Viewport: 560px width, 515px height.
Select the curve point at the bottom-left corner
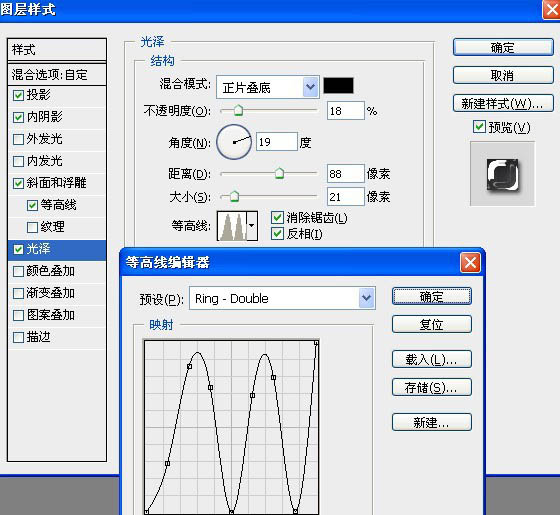(146, 512)
